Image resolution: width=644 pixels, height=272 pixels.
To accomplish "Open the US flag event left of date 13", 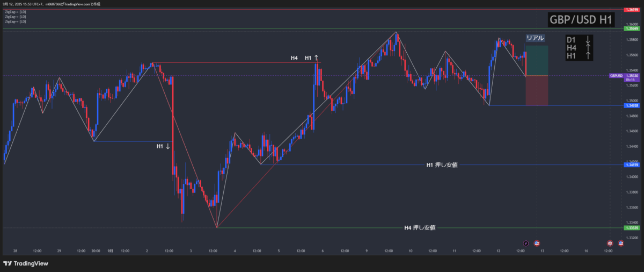I will pyautogui.click(x=537, y=244).
